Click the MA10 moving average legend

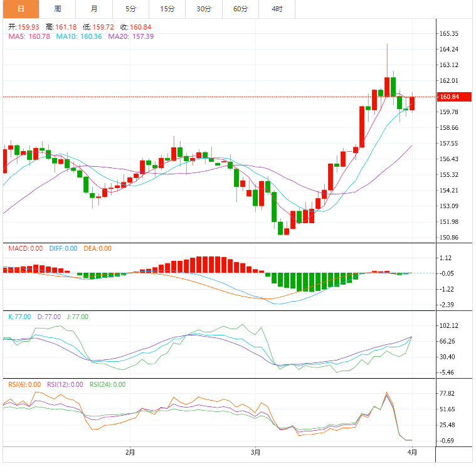[78, 36]
